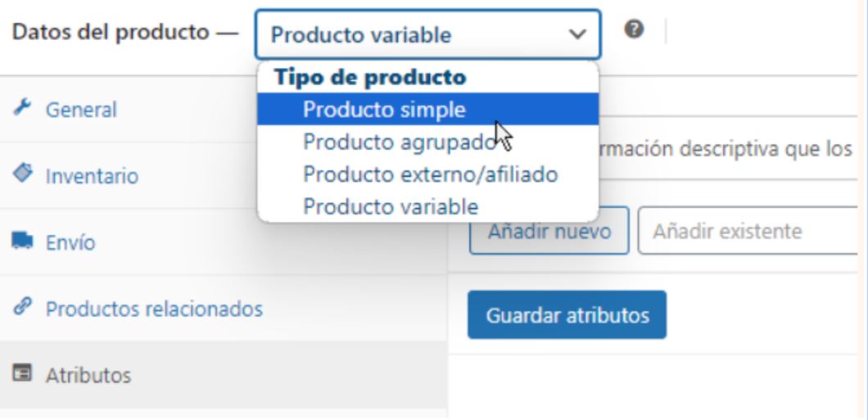Click the Guardar atributos button
868x420 pixels.
(x=567, y=315)
